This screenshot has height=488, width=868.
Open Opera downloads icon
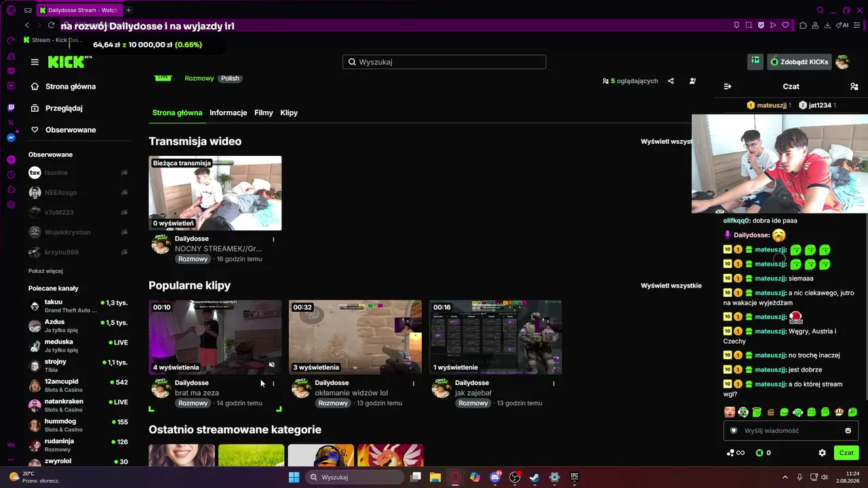(827, 25)
